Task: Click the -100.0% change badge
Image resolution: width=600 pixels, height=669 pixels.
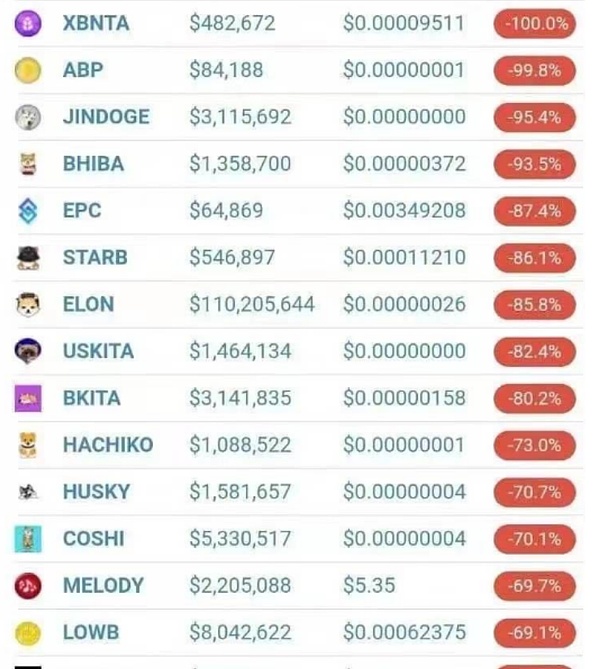Action: click(536, 23)
